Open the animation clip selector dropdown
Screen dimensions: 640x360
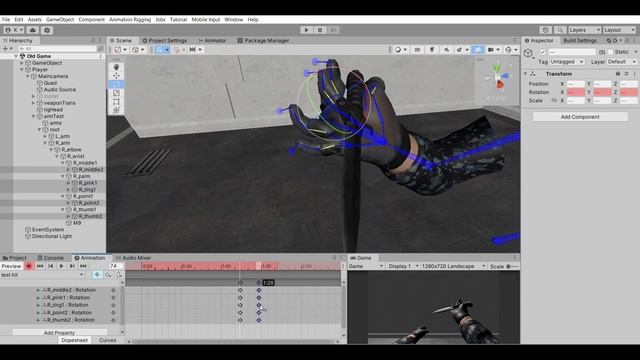tap(42, 275)
